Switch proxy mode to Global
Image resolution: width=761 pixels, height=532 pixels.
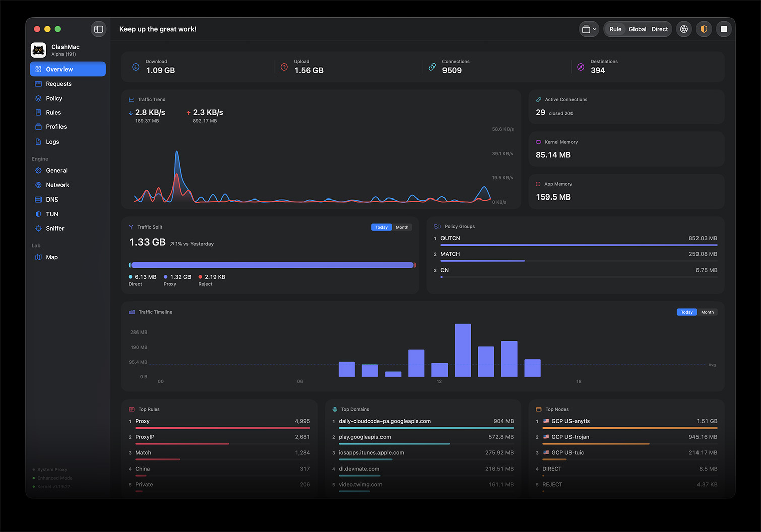(x=638, y=29)
